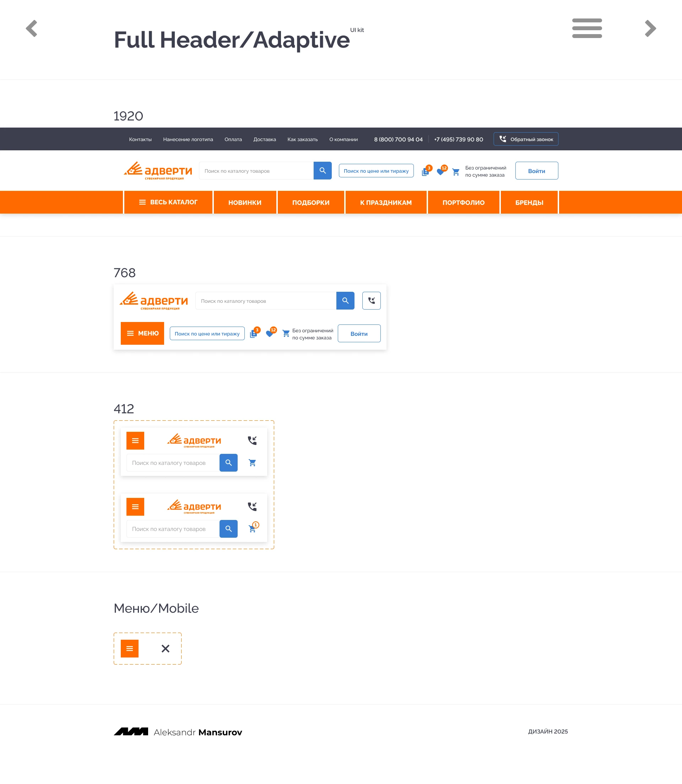Click the cart icon with badge 1 in lower 412 header

tap(252, 528)
